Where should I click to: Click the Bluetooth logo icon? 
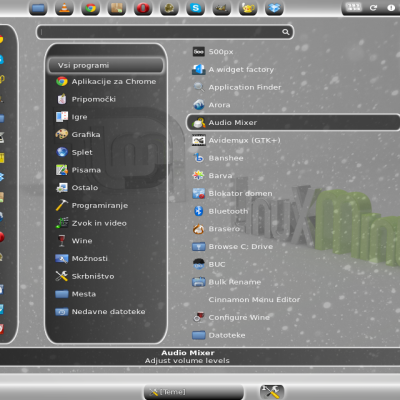(x=199, y=211)
